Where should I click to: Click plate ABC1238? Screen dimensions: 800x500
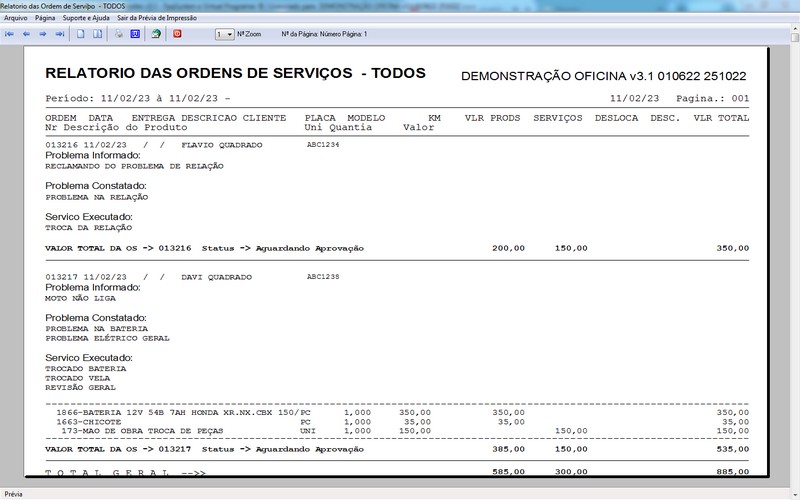coord(323,277)
